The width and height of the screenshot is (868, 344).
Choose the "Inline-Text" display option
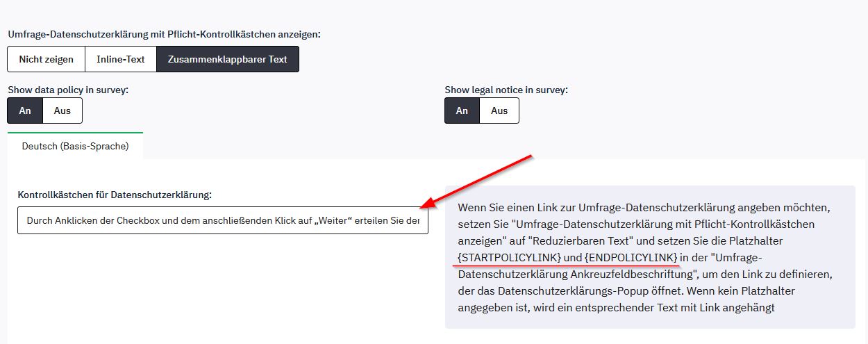[x=121, y=59]
